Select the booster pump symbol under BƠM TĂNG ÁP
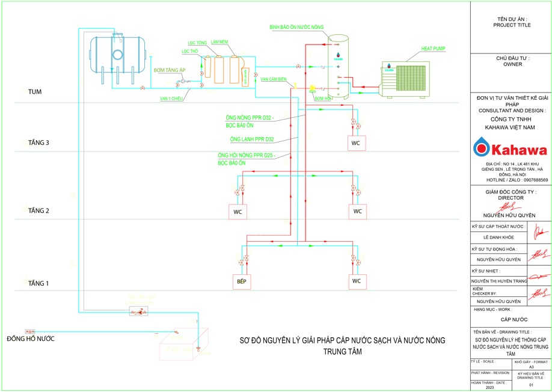The width and height of the screenshot is (552, 392). point(180,81)
